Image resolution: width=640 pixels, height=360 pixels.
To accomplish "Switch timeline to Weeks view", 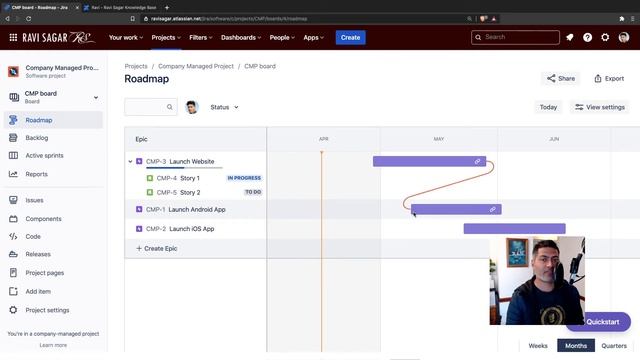I will click(538, 346).
